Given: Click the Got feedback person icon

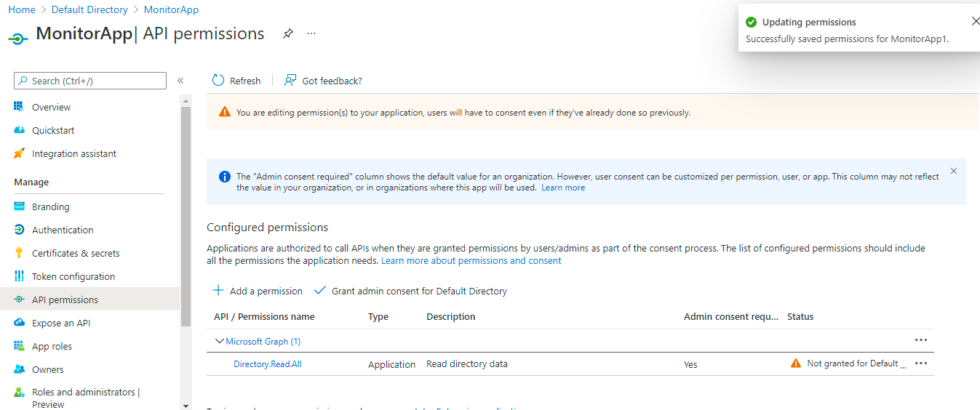Looking at the screenshot, I should (290, 80).
